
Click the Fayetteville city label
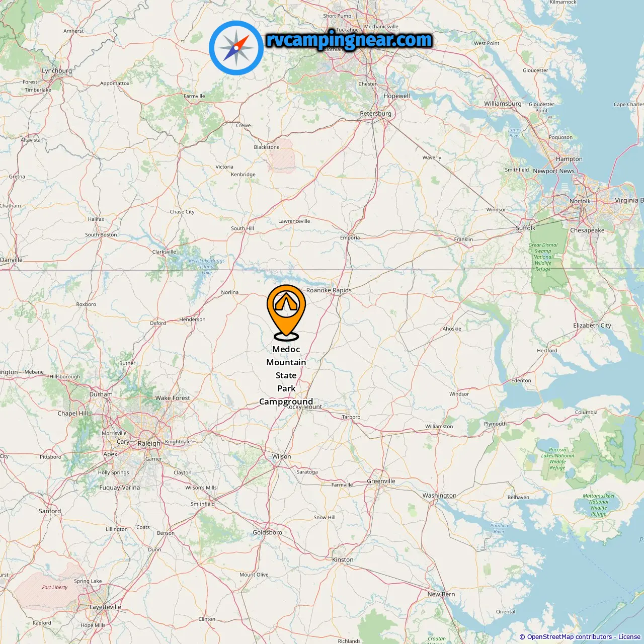point(105,607)
